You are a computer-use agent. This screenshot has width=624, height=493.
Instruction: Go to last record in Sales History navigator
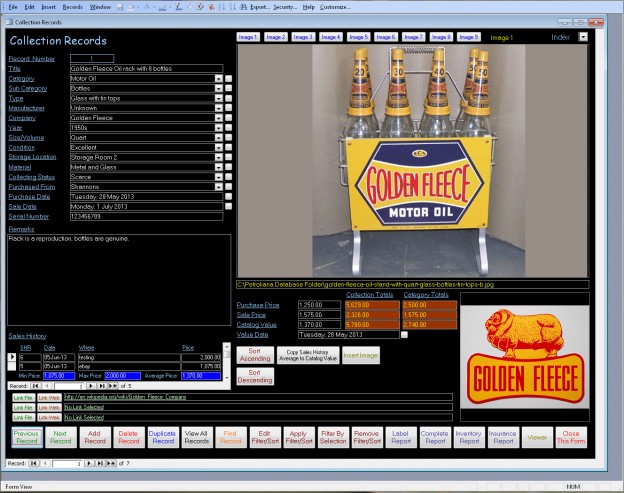click(102, 386)
